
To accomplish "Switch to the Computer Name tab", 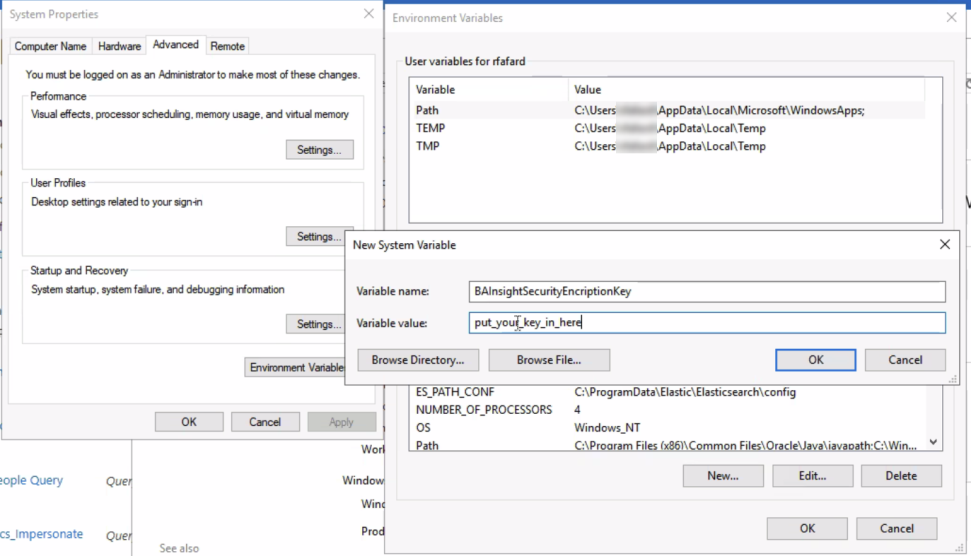I will pos(50,46).
